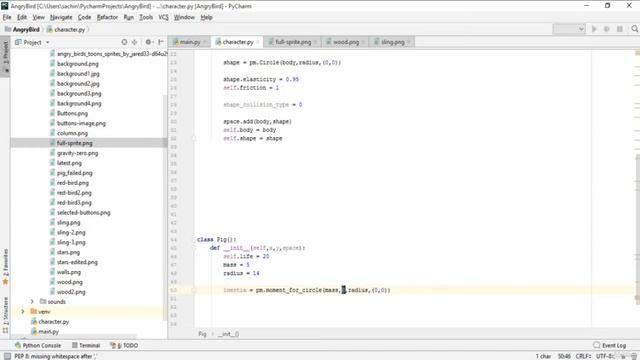
Task: Open the Navigate menu
Action: click(61, 17)
